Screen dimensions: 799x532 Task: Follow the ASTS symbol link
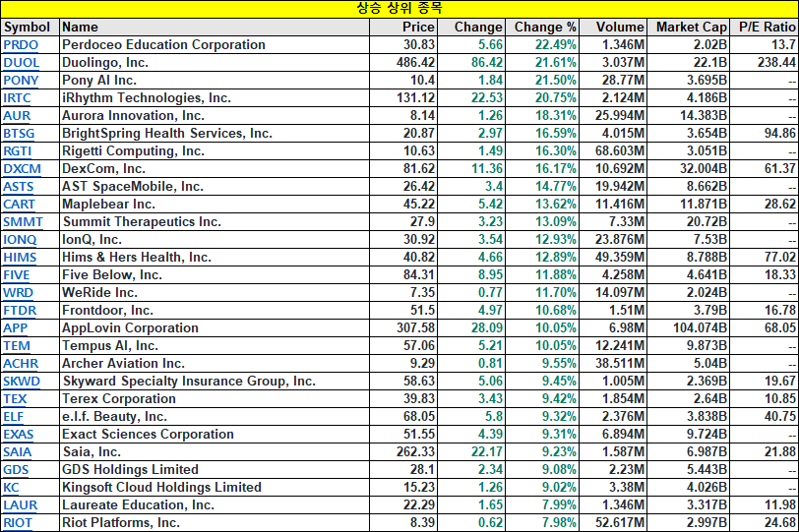pos(19,186)
